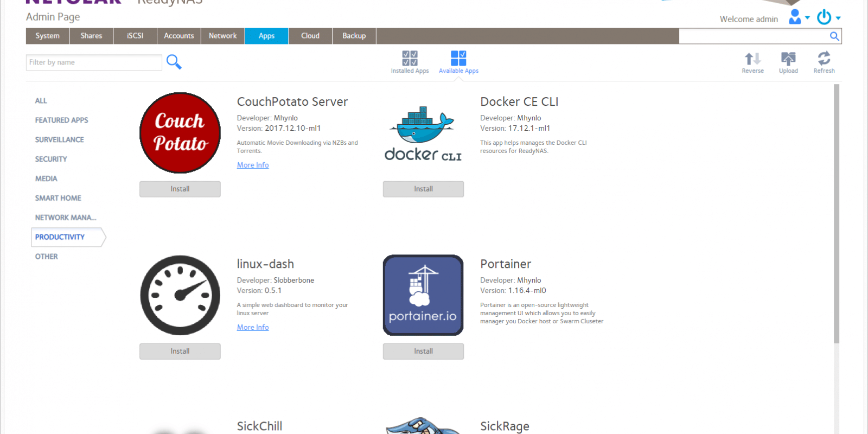868x434 pixels.
Task: Focus the Filter by name field
Action: coord(94,62)
